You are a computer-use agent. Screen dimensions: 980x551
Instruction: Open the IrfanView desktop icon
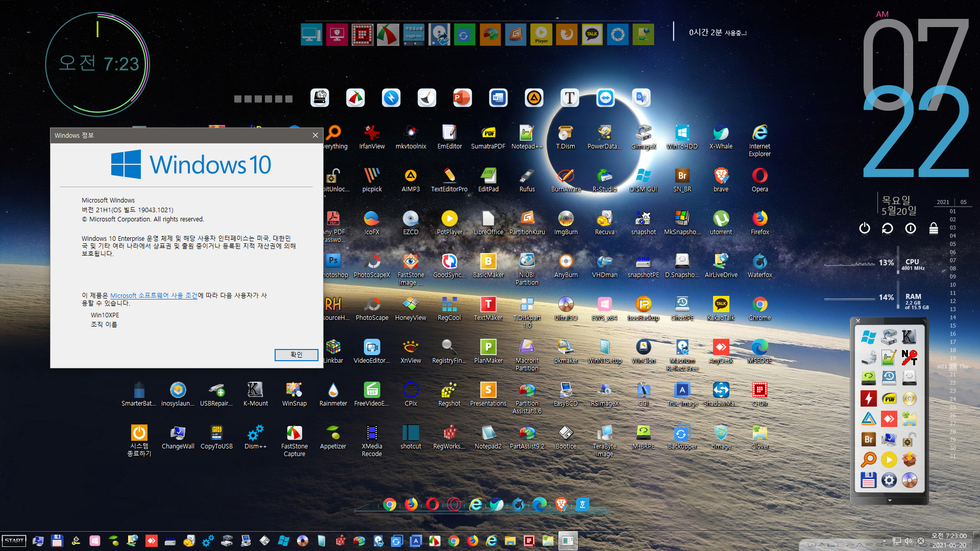coord(372,137)
